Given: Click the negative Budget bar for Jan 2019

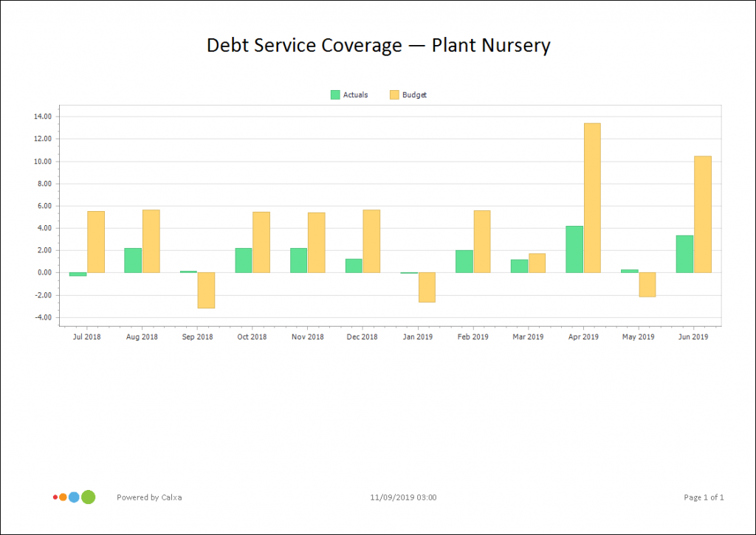Looking at the screenshot, I should coord(427,287).
